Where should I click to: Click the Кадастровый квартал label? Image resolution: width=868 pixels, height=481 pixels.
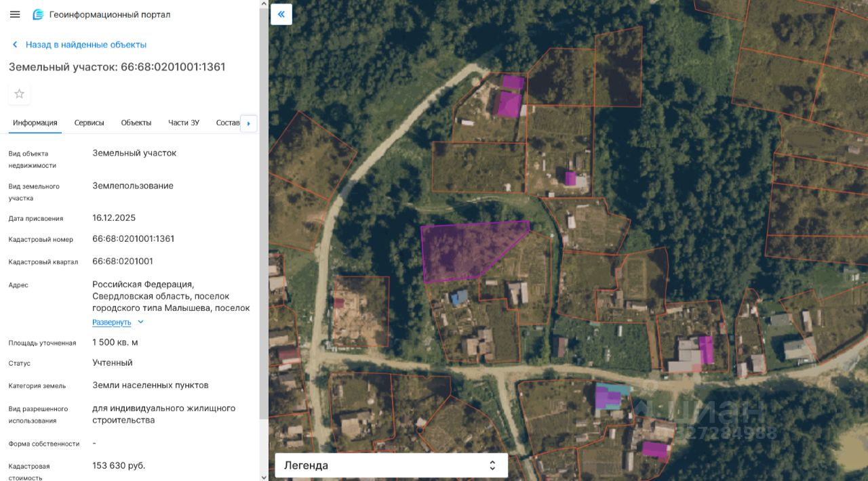point(43,262)
